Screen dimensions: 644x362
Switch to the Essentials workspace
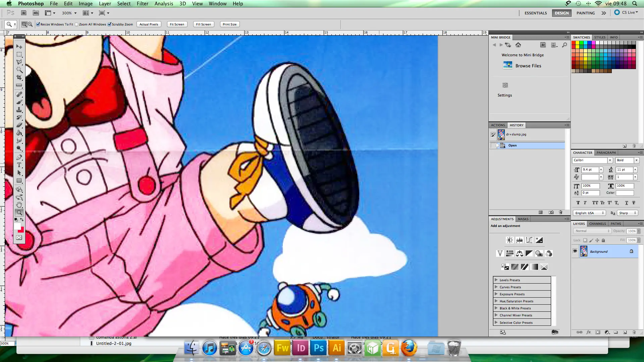pos(535,13)
